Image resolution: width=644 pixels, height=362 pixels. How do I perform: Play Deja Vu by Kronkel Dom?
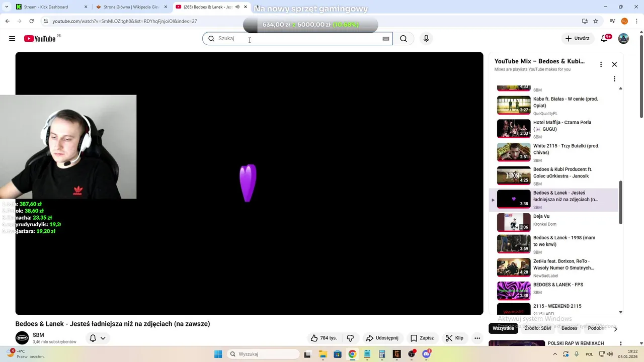pyautogui.click(x=553, y=223)
